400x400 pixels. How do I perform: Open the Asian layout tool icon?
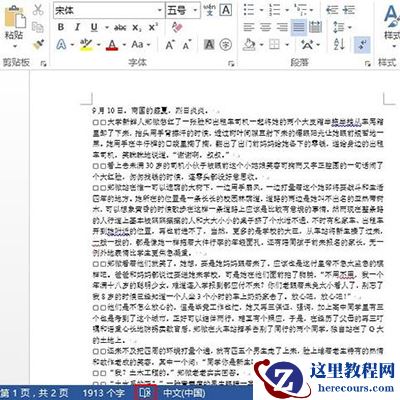click(307, 44)
